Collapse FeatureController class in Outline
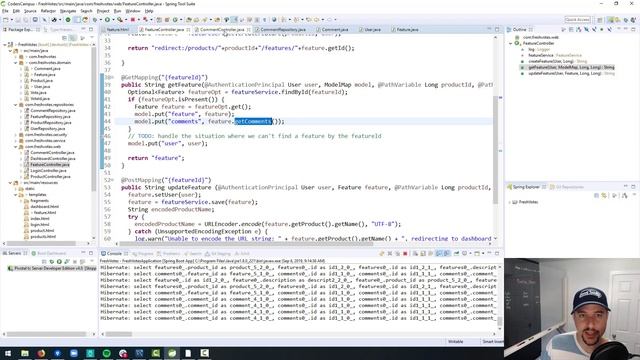 click(x=511, y=43)
